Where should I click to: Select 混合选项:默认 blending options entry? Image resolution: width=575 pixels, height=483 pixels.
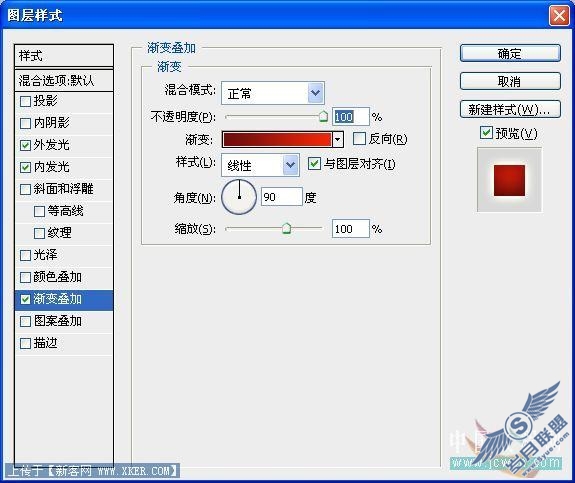point(64,80)
